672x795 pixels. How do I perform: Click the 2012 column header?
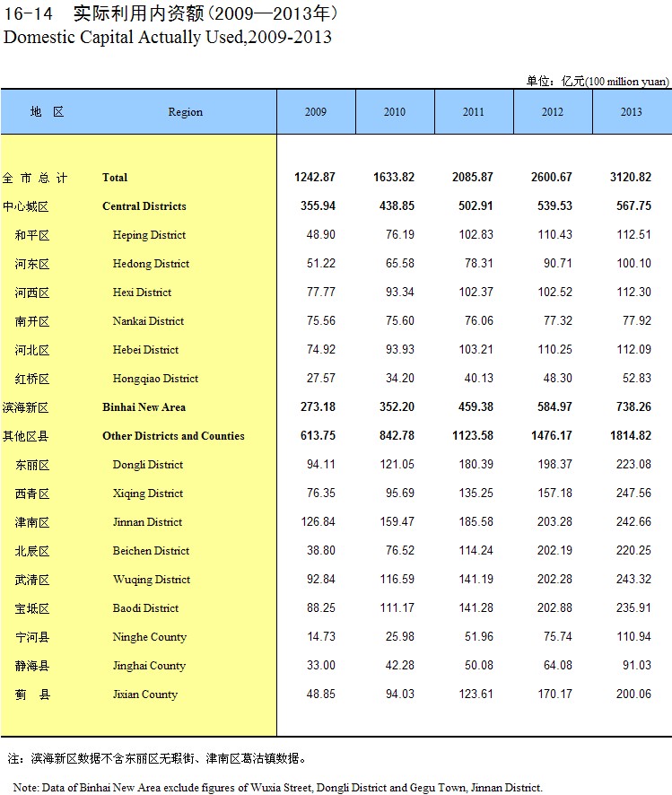point(553,112)
